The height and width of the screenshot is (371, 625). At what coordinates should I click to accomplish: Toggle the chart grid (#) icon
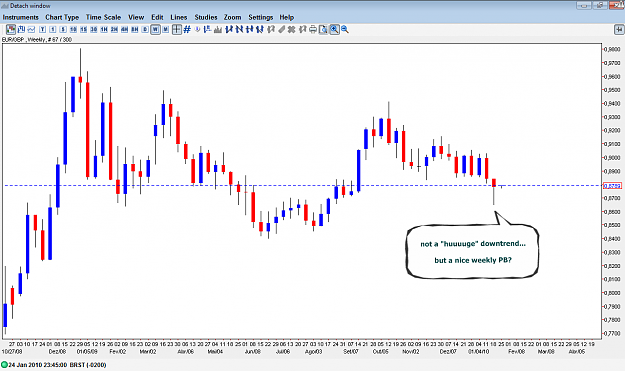[187, 29]
